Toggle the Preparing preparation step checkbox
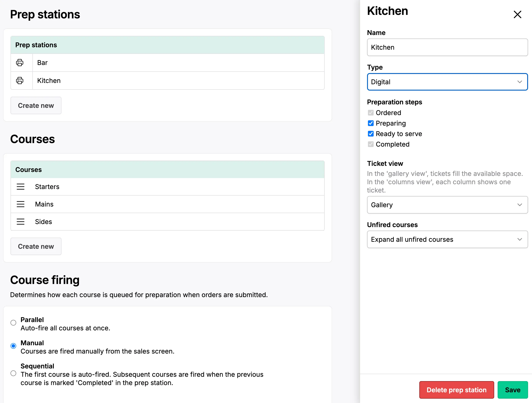This screenshot has height=403, width=532. (x=371, y=123)
